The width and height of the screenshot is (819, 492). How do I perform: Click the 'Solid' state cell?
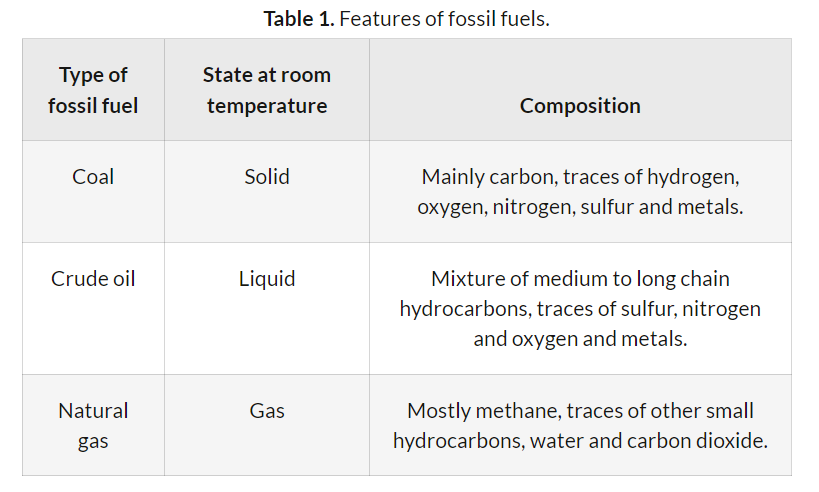click(x=267, y=177)
